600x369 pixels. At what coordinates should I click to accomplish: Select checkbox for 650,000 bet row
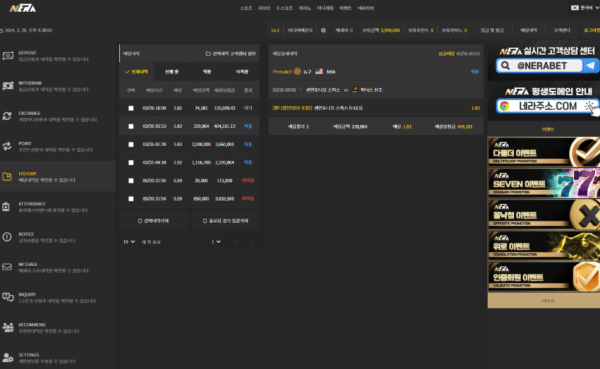[x=131, y=199]
